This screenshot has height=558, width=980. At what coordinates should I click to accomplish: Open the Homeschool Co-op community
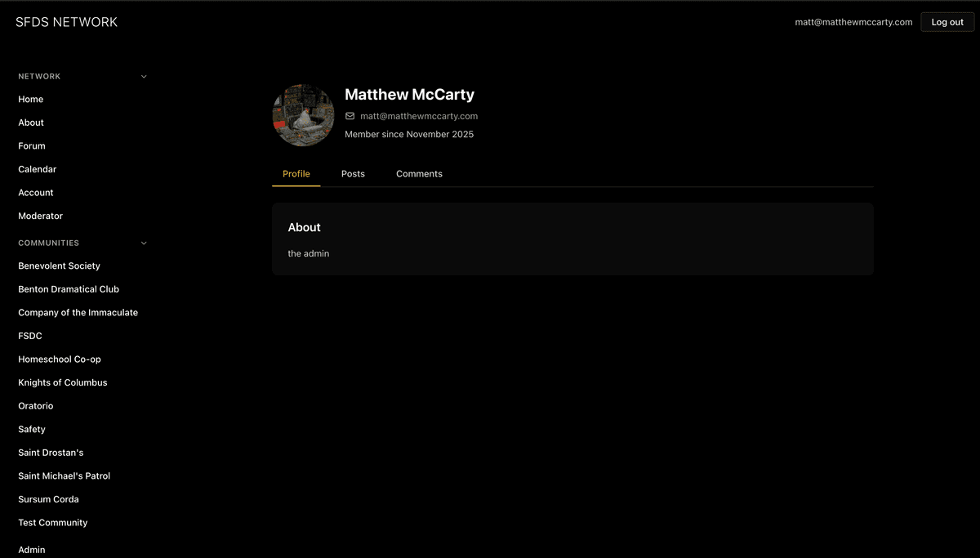tap(60, 359)
